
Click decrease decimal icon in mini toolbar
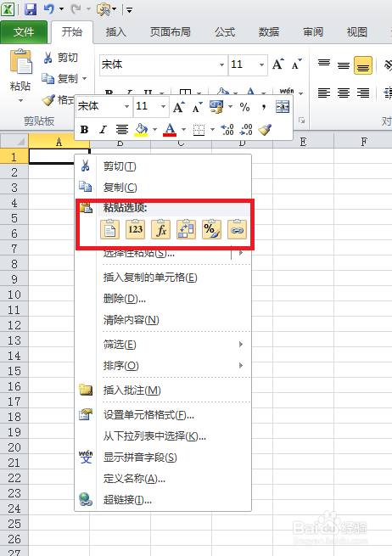click(246, 130)
